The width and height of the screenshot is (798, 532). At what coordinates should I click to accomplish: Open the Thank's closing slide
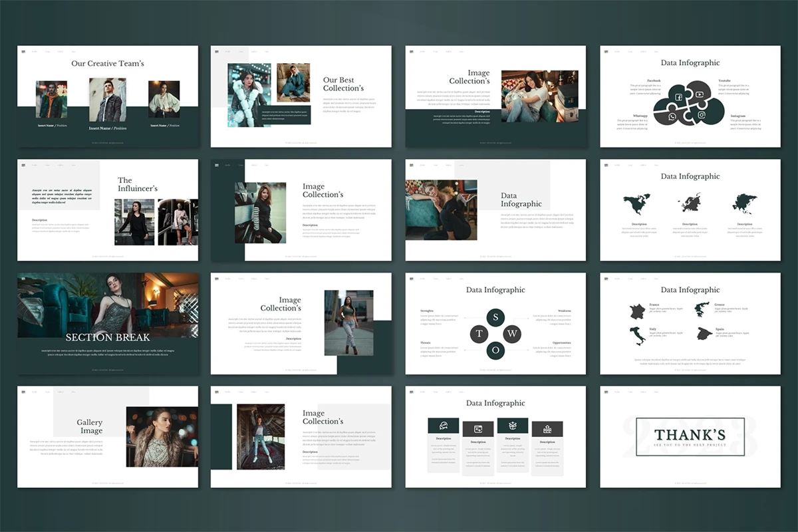click(690, 436)
